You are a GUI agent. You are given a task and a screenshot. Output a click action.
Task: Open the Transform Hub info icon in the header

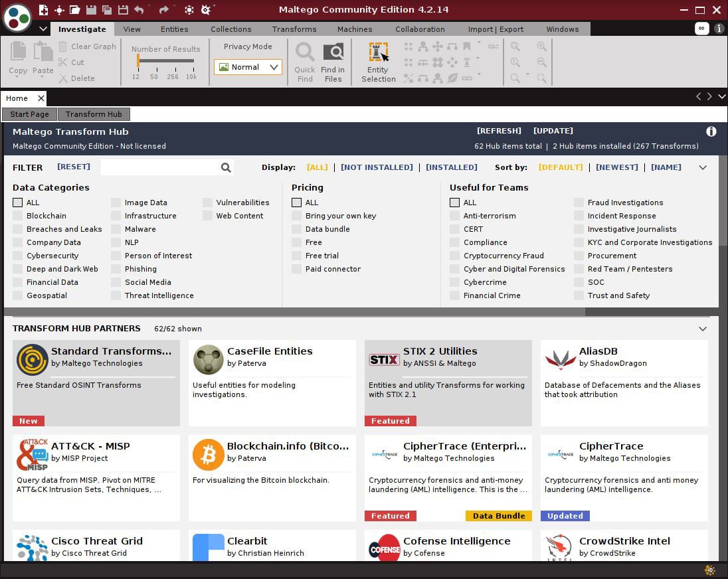coord(711,131)
